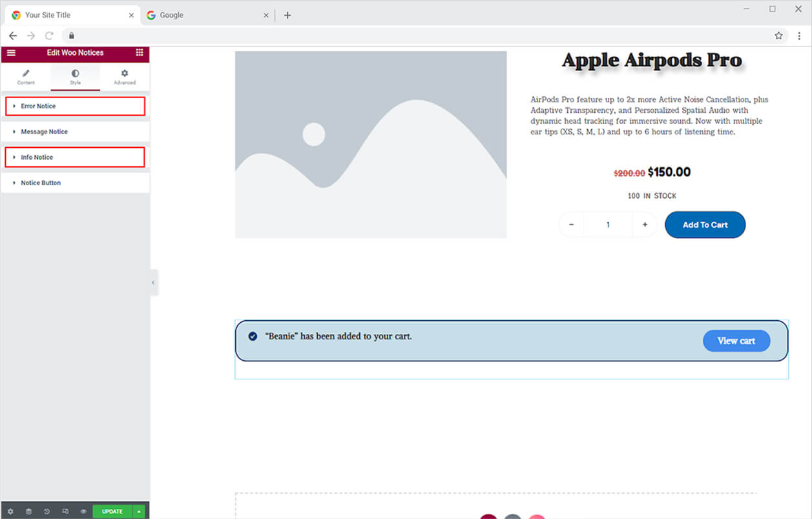Open the widgets grid panel
The height and width of the screenshot is (519, 812).
click(x=140, y=53)
